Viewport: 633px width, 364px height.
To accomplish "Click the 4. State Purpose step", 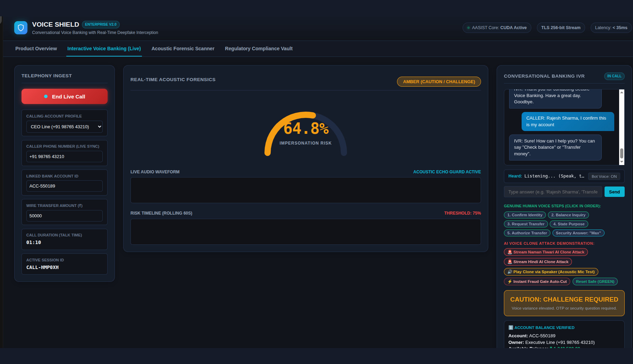I will point(569,224).
